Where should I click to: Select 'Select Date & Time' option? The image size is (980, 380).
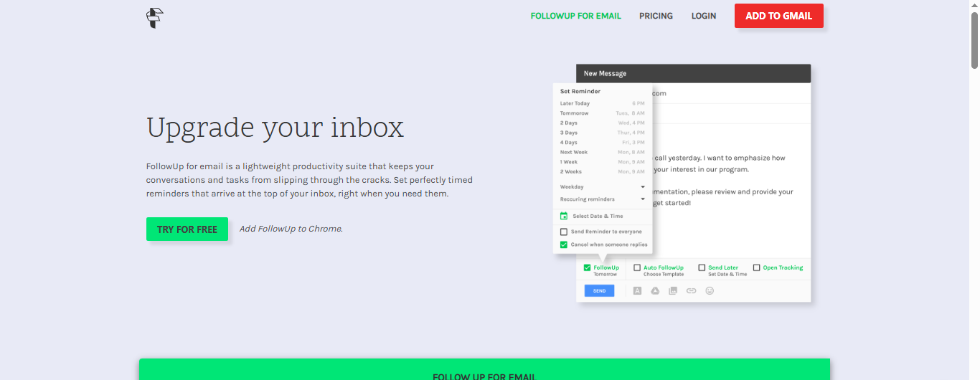pyautogui.click(x=598, y=216)
